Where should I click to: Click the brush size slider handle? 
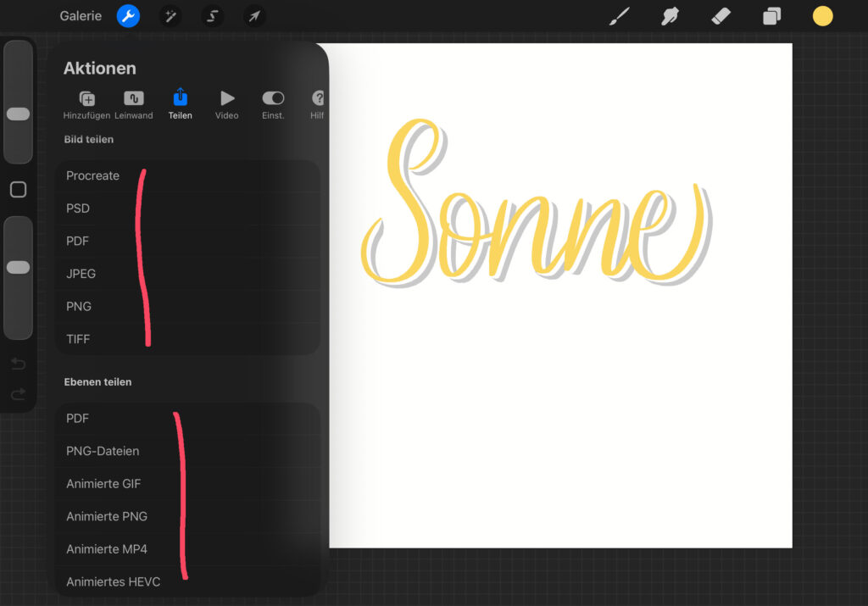(19, 114)
